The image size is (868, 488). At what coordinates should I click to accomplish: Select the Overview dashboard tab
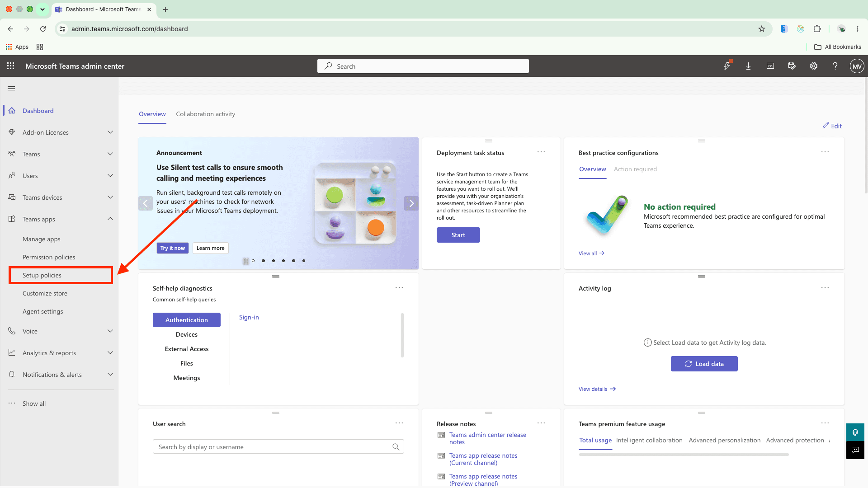point(152,114)
